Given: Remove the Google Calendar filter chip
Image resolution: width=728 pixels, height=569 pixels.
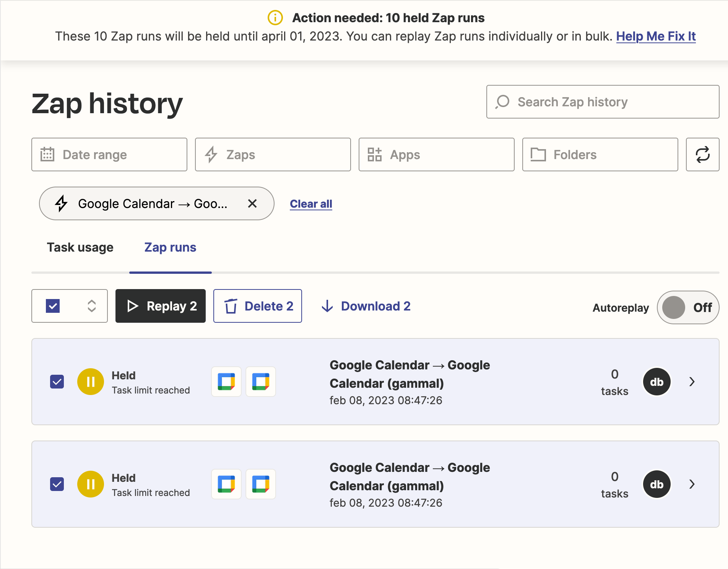Looking at the screenshot, I should tap(252, 203).
